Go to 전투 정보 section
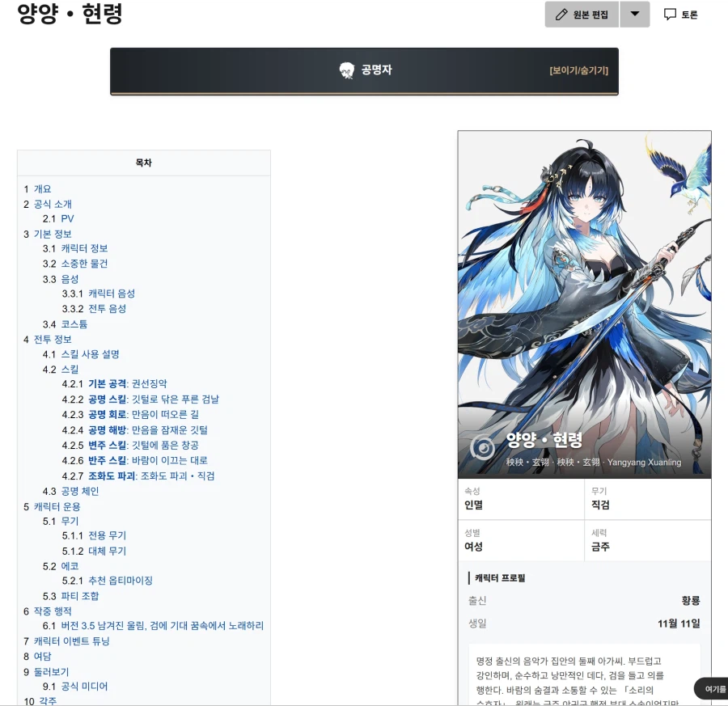 coord(53,340)
